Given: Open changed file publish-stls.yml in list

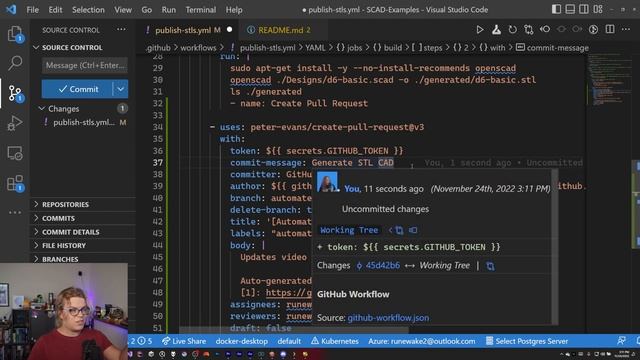Looking at the screenshot, I should pyautogui.click(x=84, y=122).
